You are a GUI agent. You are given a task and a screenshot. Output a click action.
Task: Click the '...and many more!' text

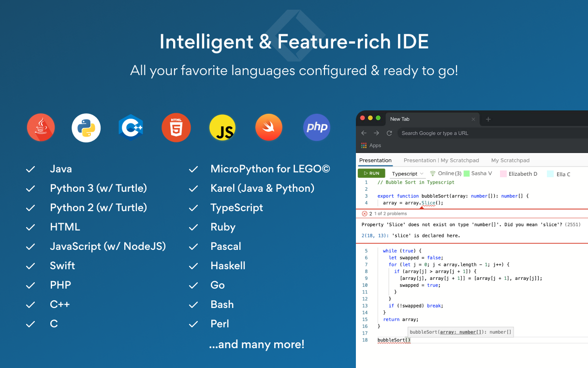(x=257, y=344)
